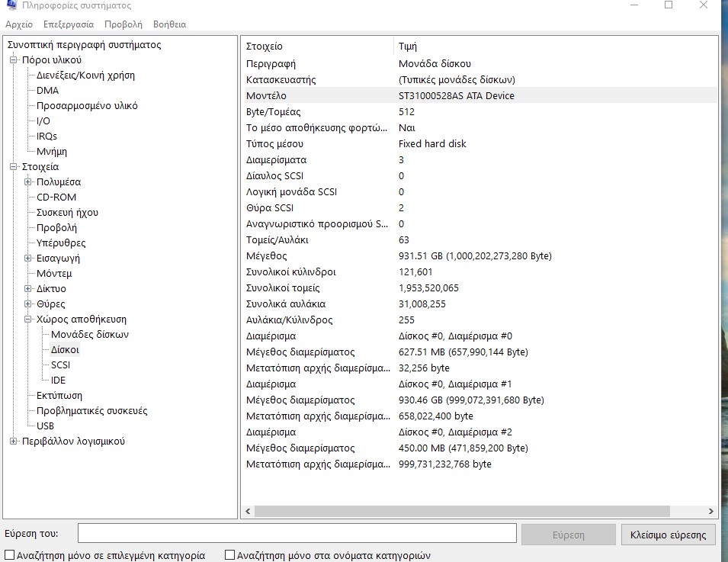Open the Επεξεργασία menu

(69, 24)
